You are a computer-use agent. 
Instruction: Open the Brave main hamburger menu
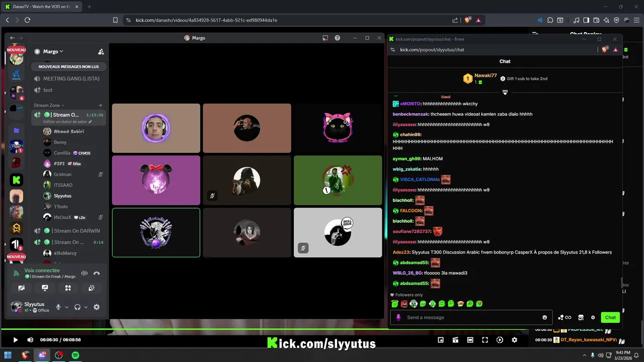[x=636, y=20]
